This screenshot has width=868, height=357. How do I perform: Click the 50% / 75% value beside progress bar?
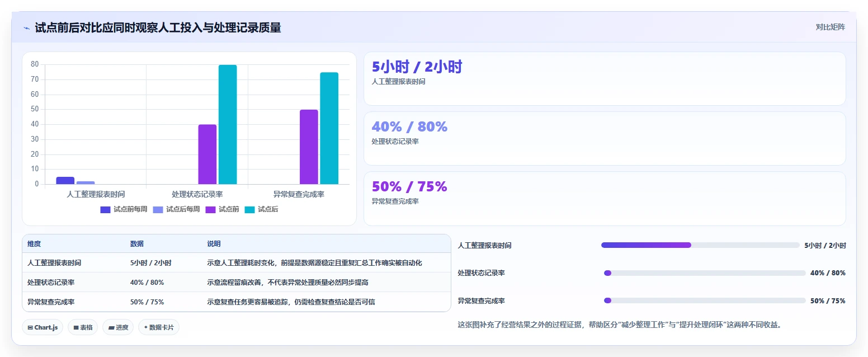(x=828, y=300)
